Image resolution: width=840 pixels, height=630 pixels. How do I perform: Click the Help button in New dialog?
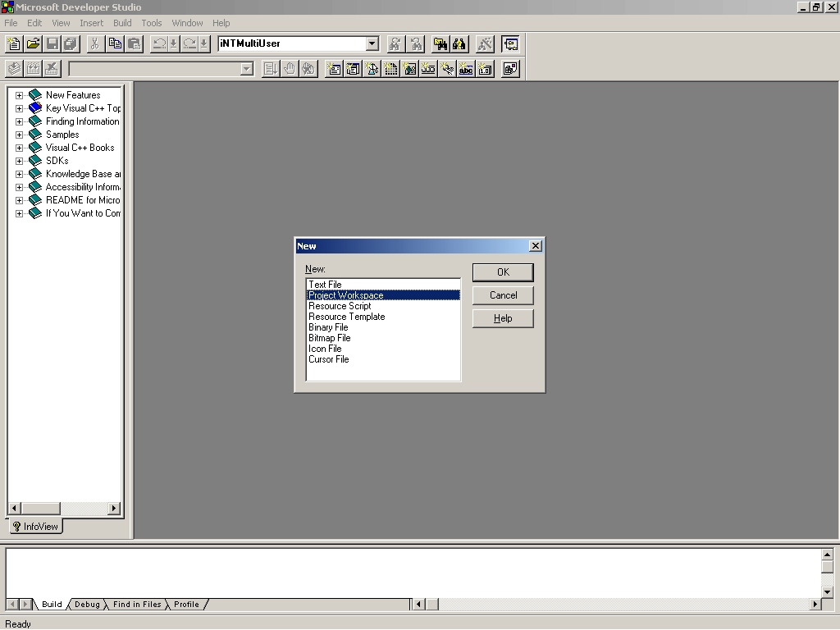coord(503,318)
